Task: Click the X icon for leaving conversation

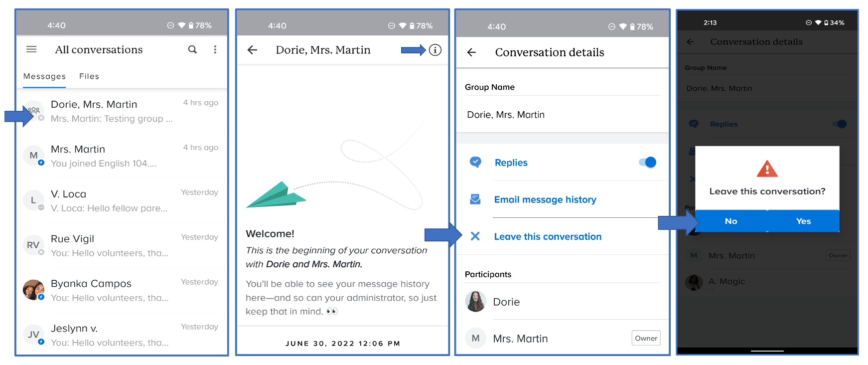Action: (475, 236)
